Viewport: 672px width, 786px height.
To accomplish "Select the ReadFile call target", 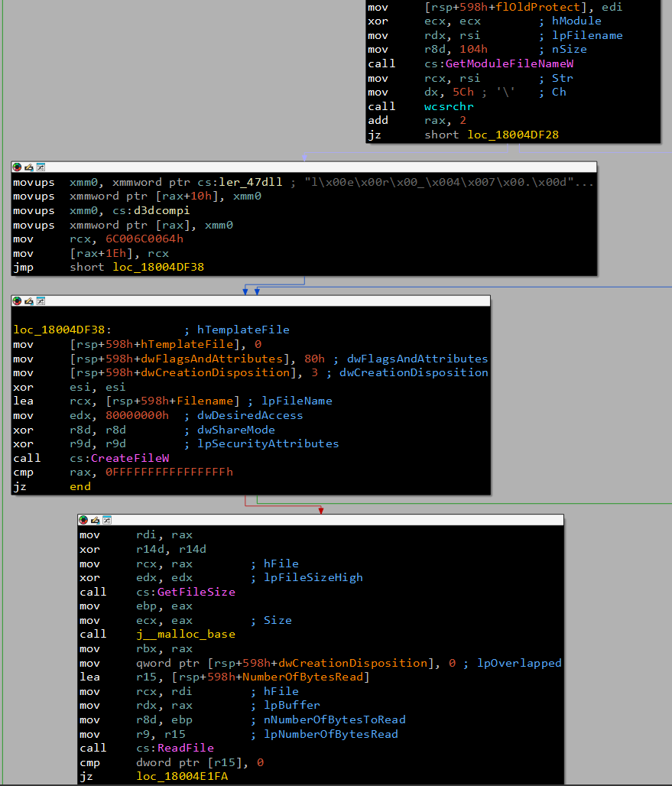I will [186, 748].
